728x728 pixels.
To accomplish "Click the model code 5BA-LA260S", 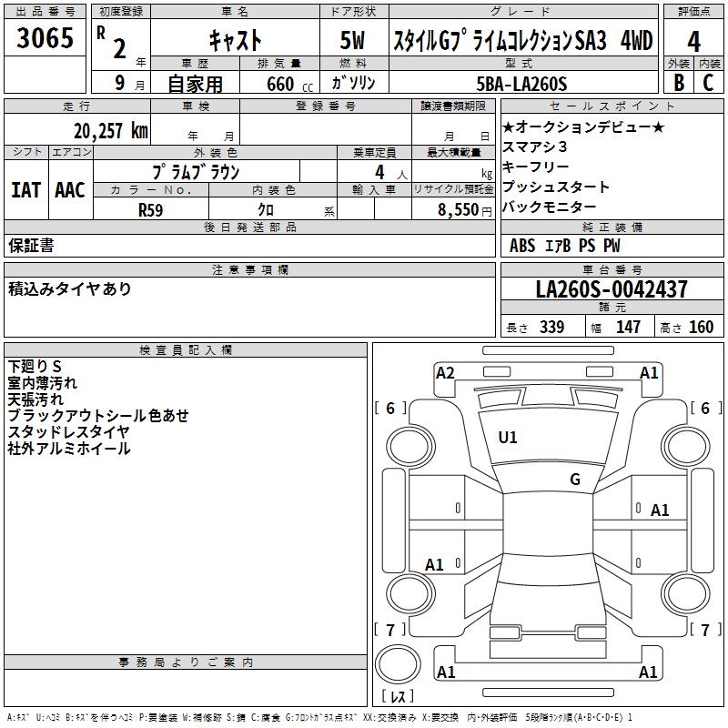I will coord(521,84).
